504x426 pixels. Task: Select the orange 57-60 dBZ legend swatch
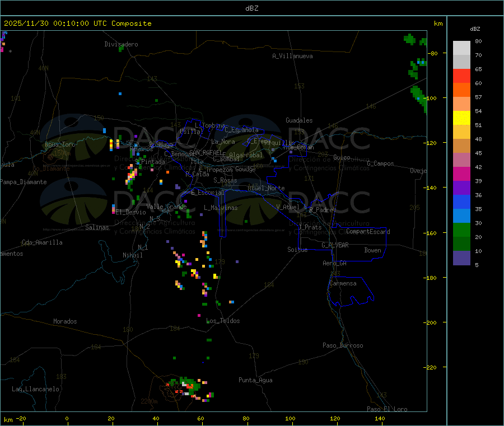(461, 90)
